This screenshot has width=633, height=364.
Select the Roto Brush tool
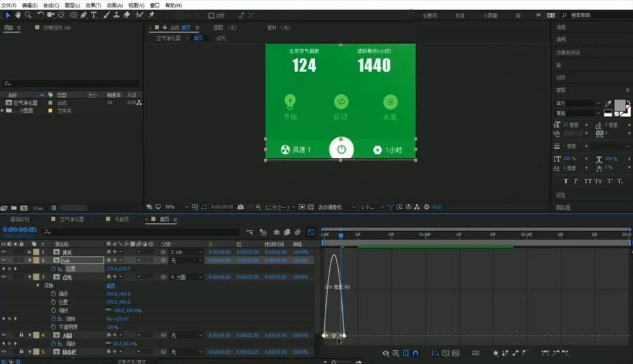pyautogui.click(x=139, y=15)
